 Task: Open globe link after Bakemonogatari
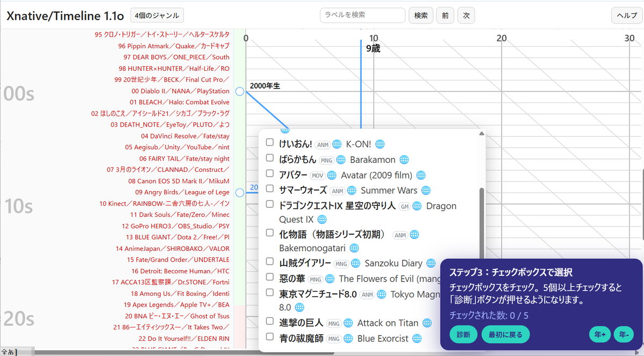click(354, 248)
